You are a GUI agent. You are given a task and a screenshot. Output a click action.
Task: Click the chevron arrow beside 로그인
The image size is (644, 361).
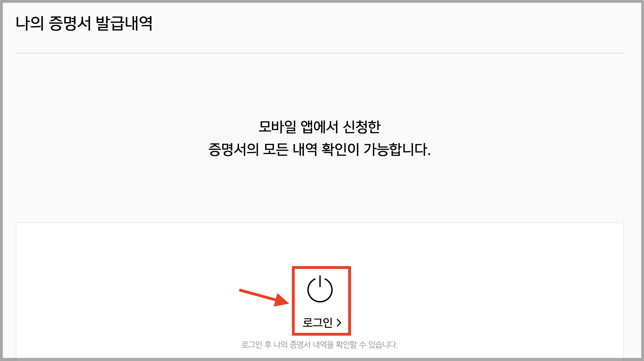[339, 323]
